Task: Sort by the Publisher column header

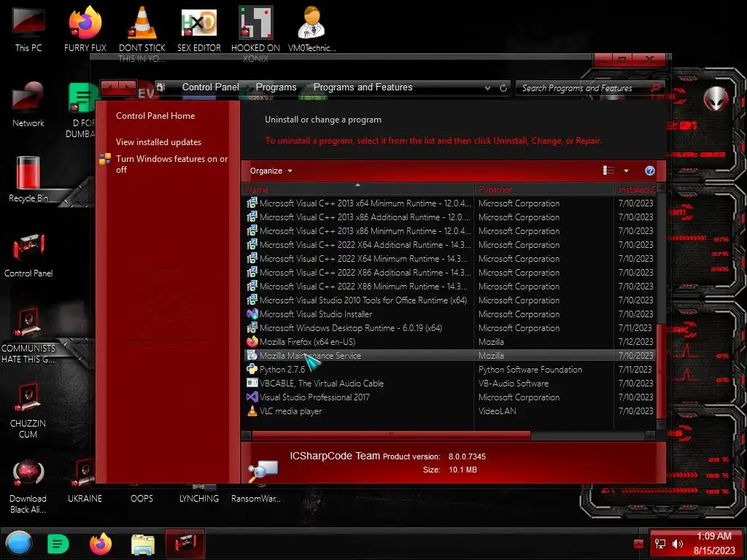Action: (x=544, y=189)
